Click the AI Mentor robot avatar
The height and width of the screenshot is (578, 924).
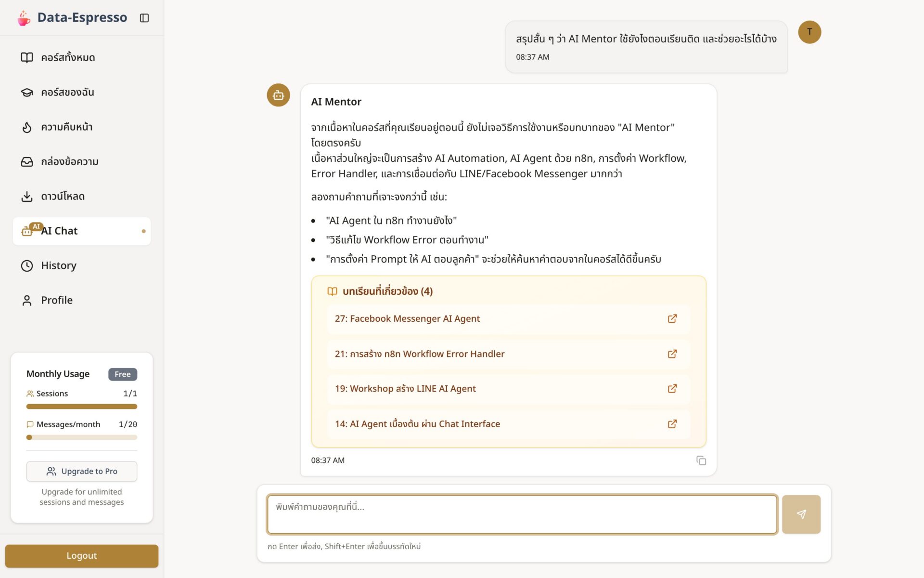click(278, 95)
